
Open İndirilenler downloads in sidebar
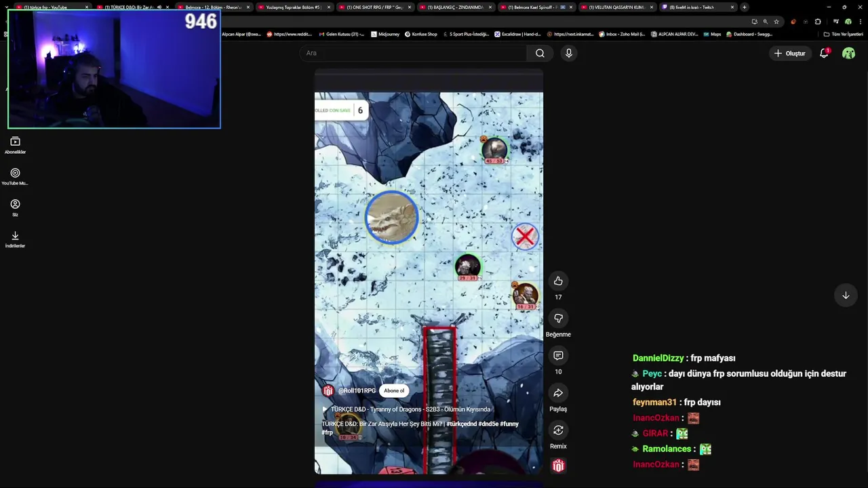click(x=15, y=239)
